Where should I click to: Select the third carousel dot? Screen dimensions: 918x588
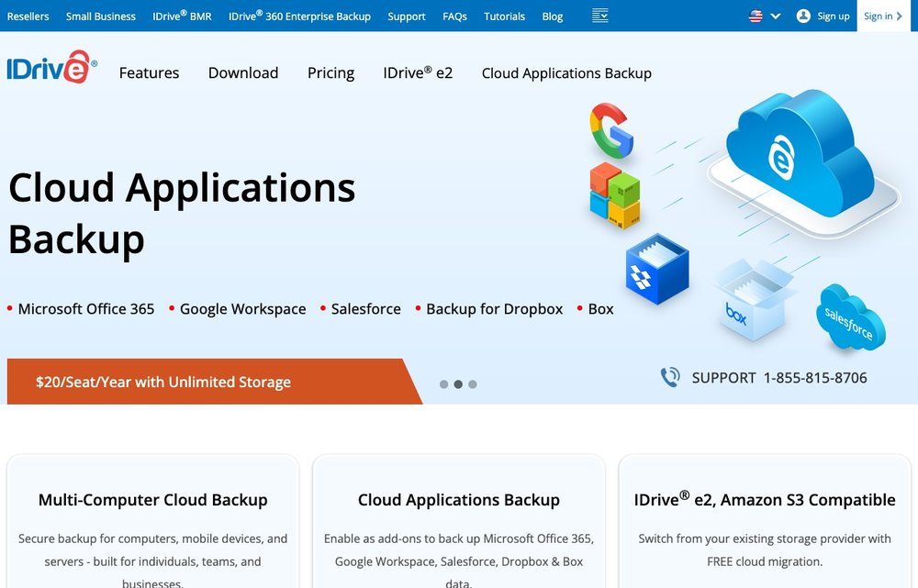pos(473,384)
